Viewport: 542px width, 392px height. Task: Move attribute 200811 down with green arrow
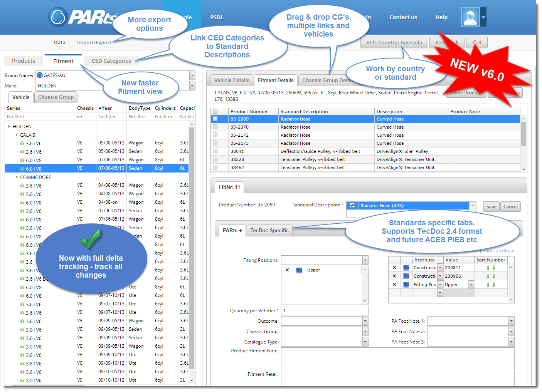[x=494, y=268]
